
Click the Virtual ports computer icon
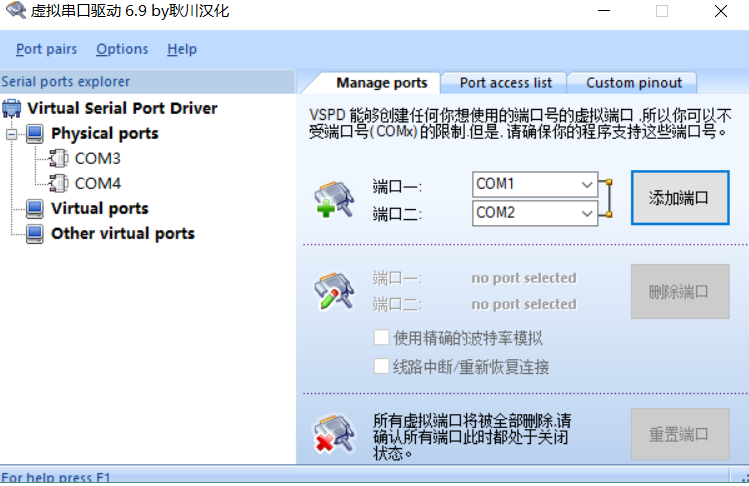(35, 208)
